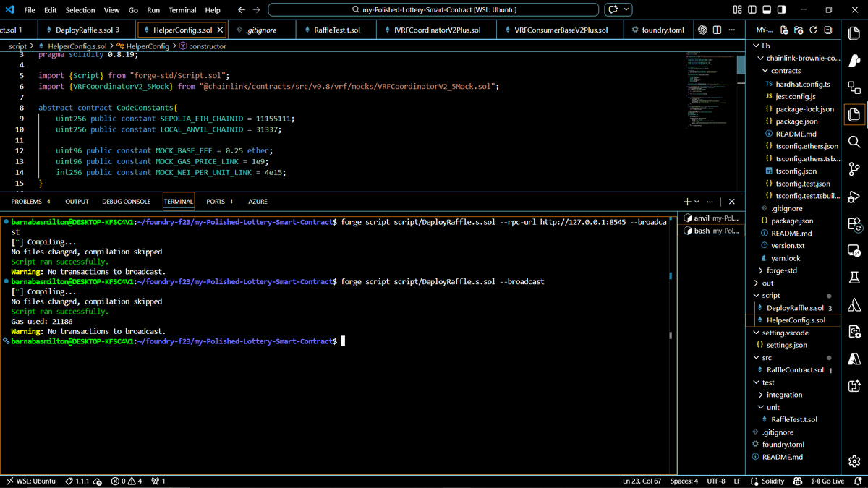Viewport: 868px width, 488px height.
Task: Click the New File icon in Explorer
Action: coord(785,30)
